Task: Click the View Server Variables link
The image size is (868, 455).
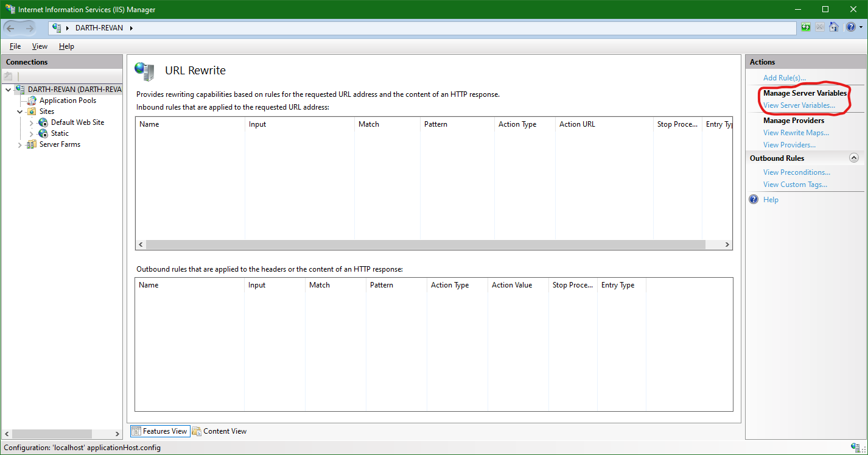Action: 799,105
